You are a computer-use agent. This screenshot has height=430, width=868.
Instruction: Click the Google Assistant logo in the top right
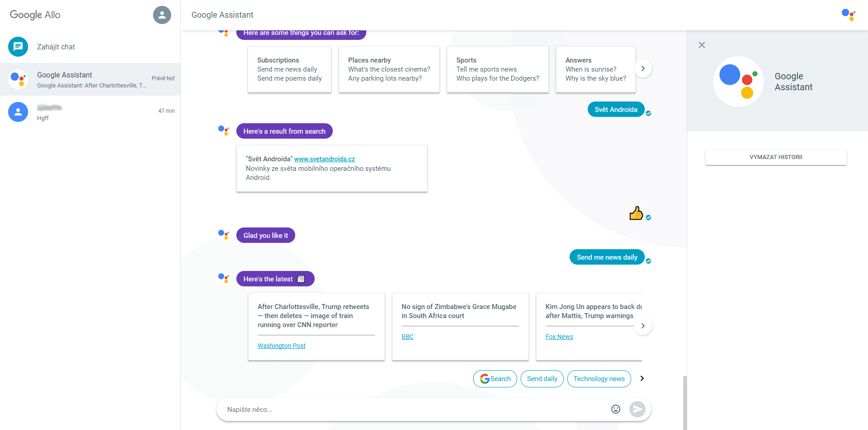pyautogui.click(x=848, y=14)
